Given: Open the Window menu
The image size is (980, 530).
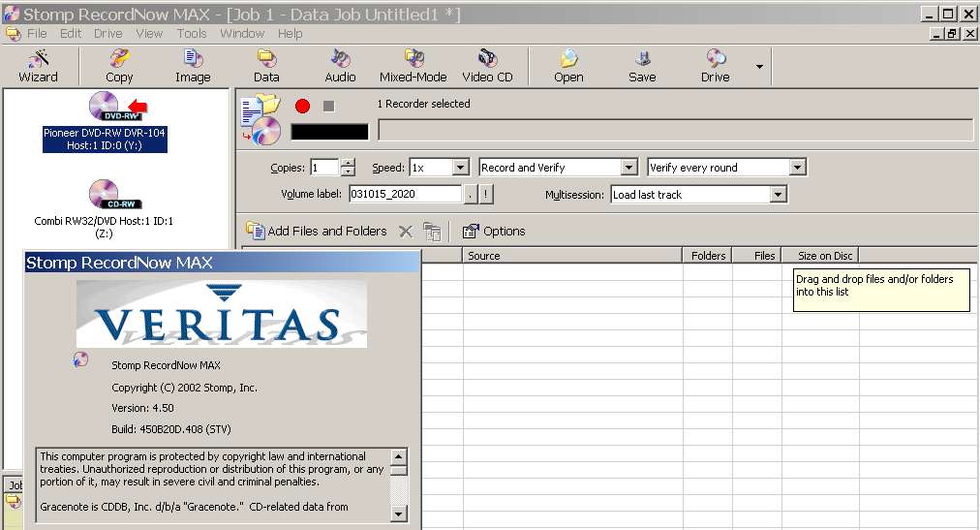Looking at the screenshot, I should point(242,33).
